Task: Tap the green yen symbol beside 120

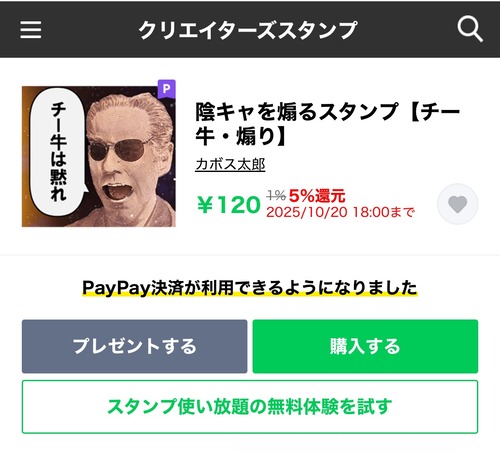Action: coord(205,205)
